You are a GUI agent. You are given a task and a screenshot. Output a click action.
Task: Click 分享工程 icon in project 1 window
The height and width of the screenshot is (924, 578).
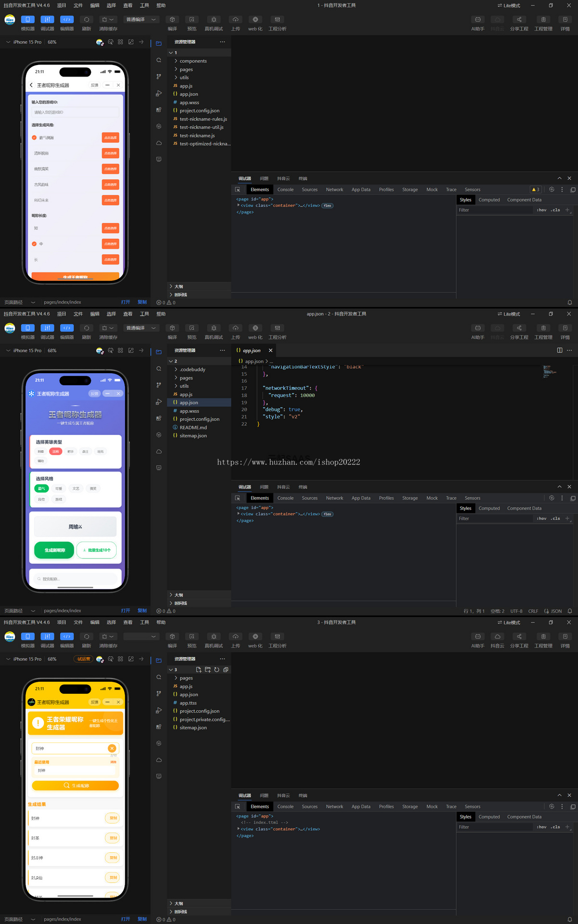click(x=519, y=20)
